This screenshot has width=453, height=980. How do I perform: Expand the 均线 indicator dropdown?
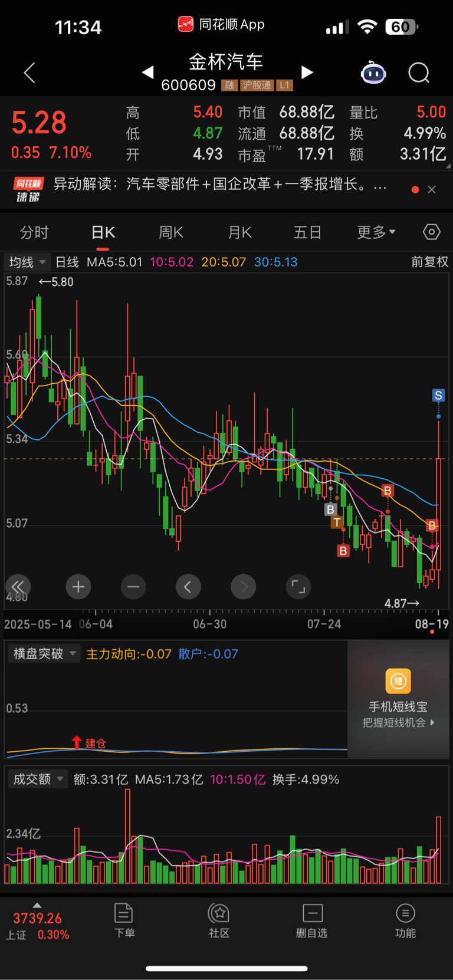click(x=27, y=262)
